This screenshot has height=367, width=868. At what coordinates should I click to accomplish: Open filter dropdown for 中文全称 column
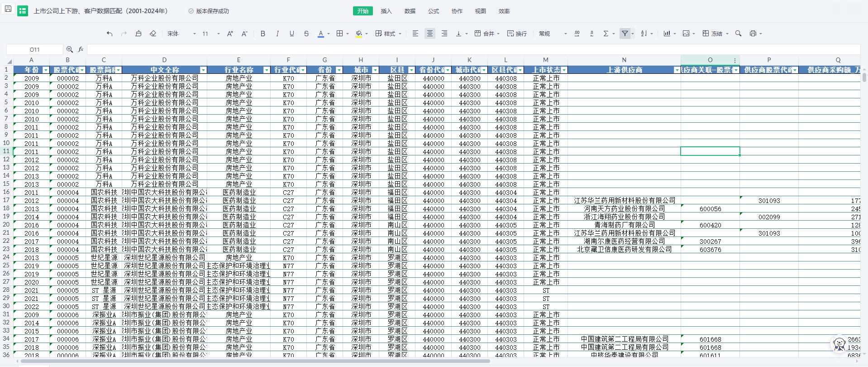coord(203,70)
